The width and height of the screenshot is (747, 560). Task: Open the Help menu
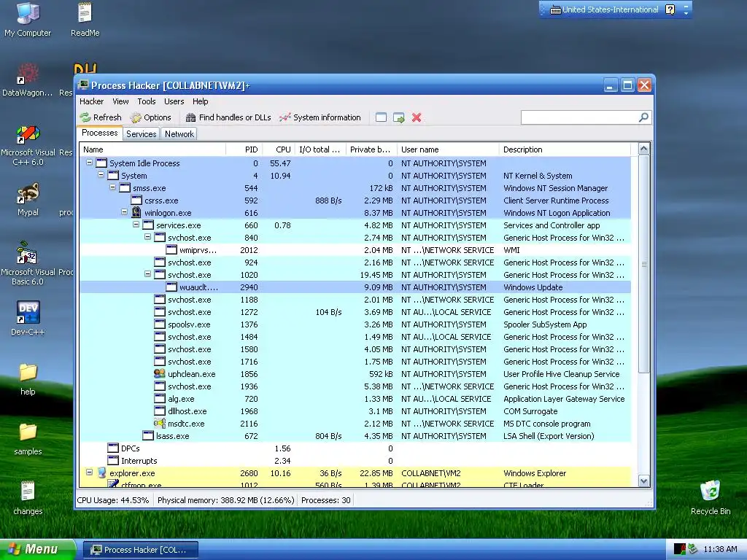(200, 101)
